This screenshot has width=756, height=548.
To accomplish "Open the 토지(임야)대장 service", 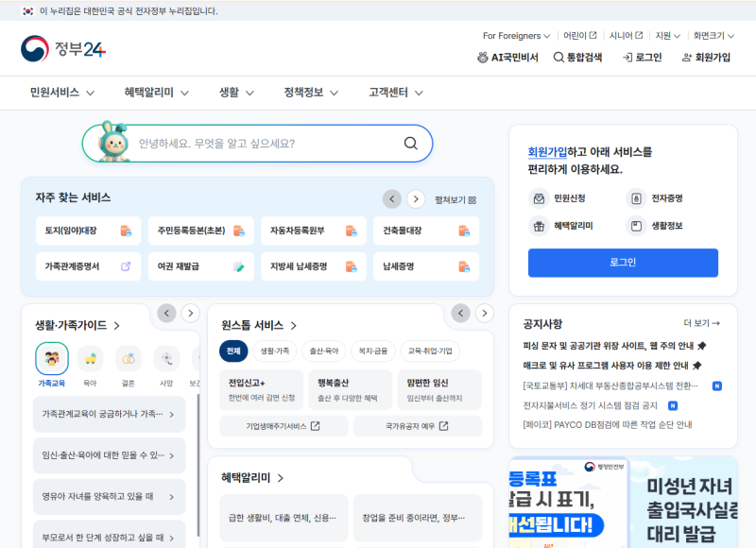I will [x=88, y=231].
